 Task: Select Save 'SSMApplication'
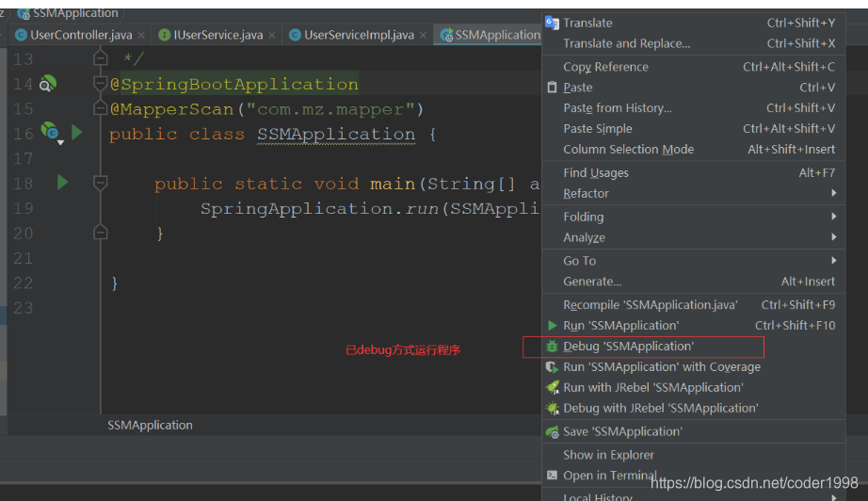(x=694, y=431)
